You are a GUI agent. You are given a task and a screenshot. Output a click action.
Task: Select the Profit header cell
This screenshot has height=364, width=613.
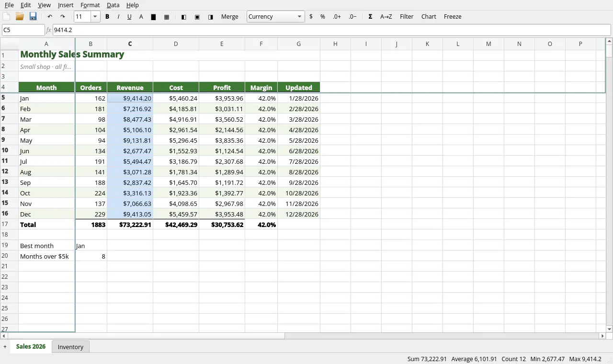click(x=222, y=88)
